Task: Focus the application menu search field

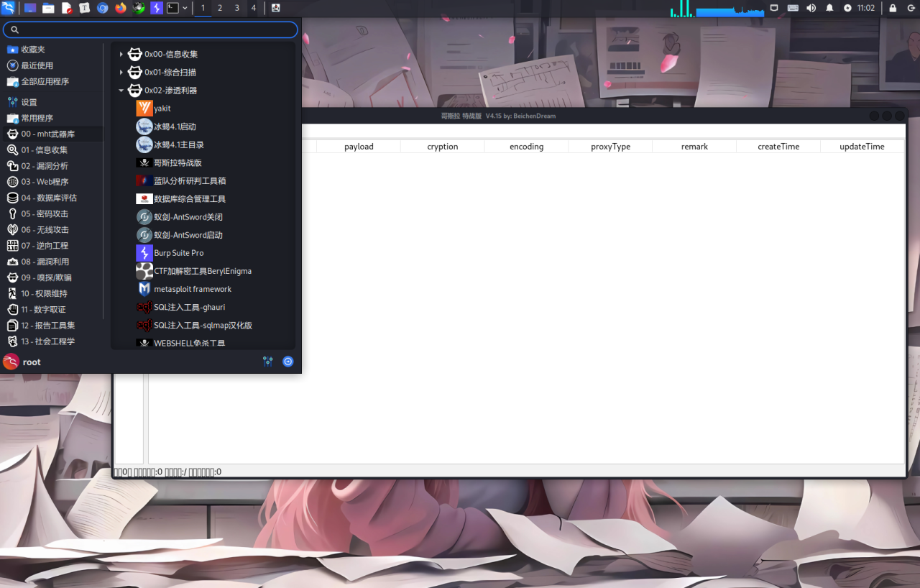Action: [150, 29]
